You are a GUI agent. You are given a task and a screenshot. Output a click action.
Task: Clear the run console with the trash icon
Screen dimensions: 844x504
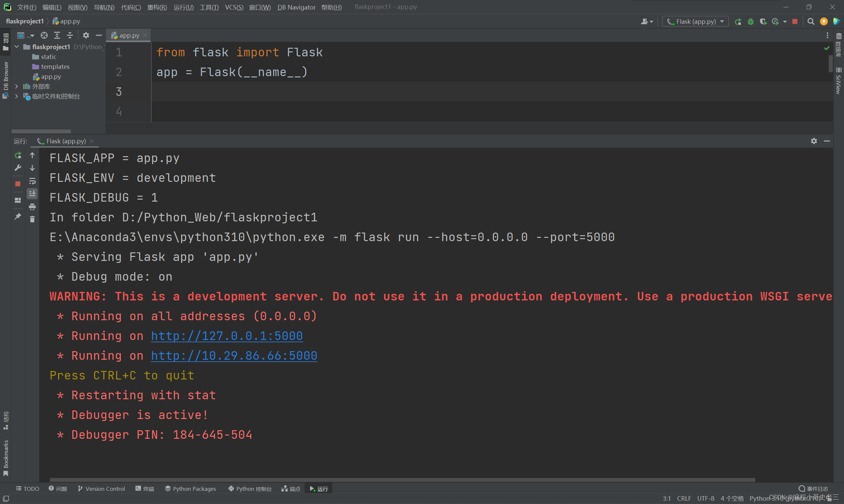click(32, 219)
